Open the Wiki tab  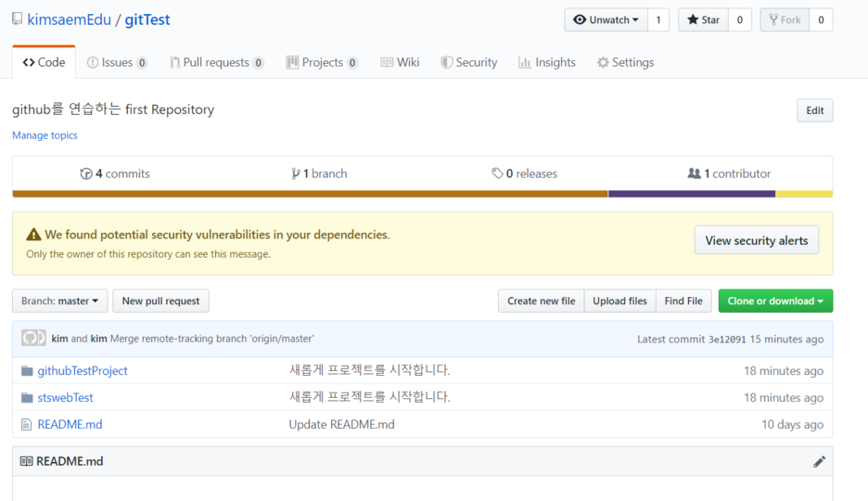tap(400, 62)
